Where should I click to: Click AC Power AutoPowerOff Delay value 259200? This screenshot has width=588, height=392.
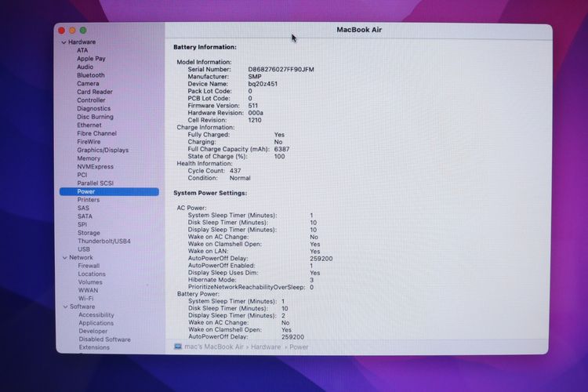pyautogui.click(x=321, y=259)
